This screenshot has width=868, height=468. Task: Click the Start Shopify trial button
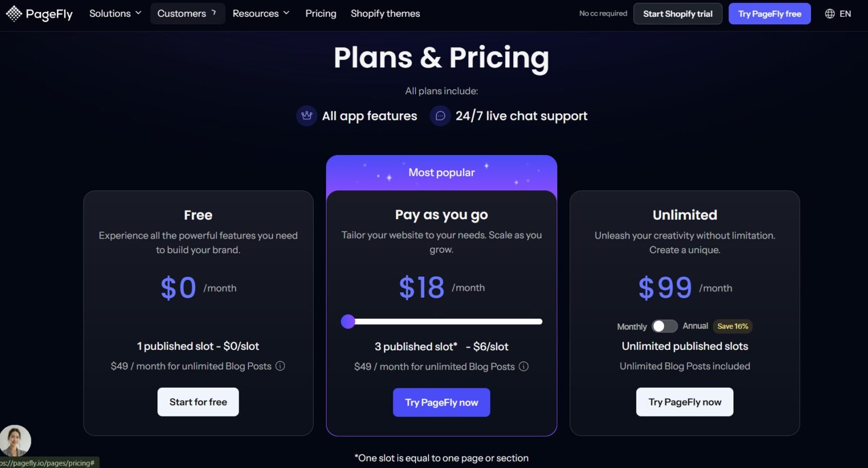pos(678,14)
